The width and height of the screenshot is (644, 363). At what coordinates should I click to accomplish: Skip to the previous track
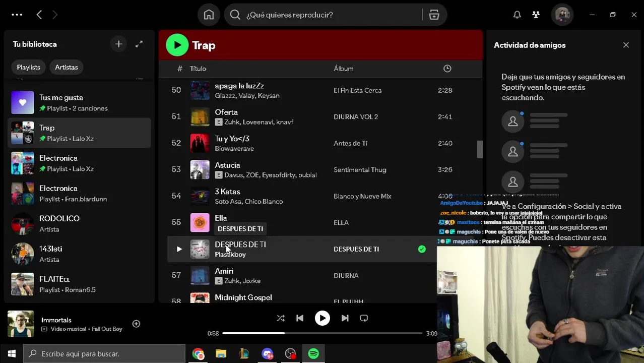300,318
